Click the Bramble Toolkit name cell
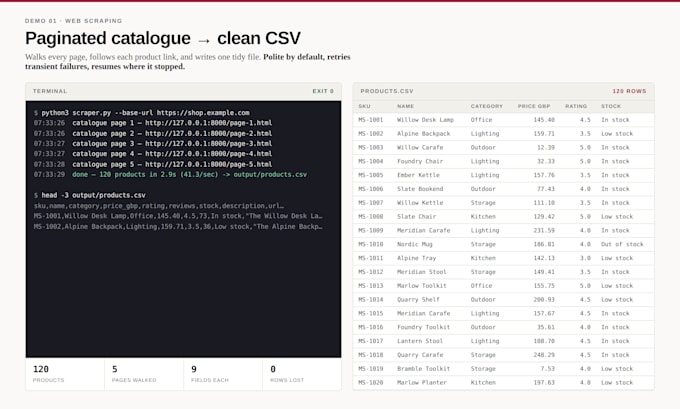680x409 pixels. pos(424,369)
